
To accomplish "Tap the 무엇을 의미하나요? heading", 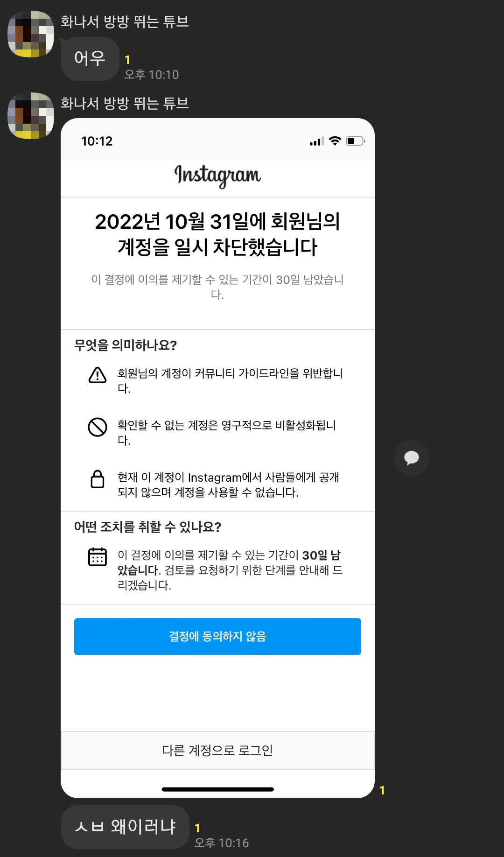I will tap(126, 345).
